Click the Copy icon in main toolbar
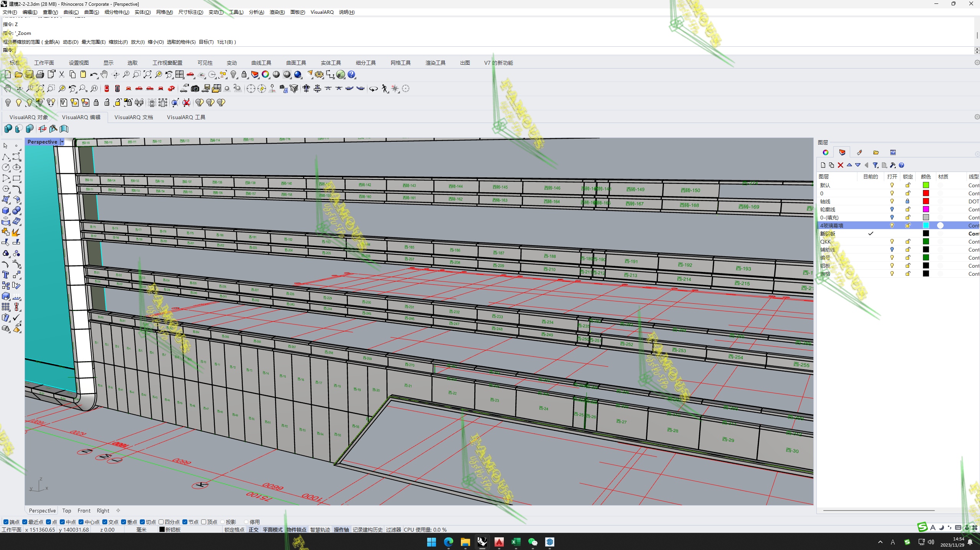 [x=72, y=74]
